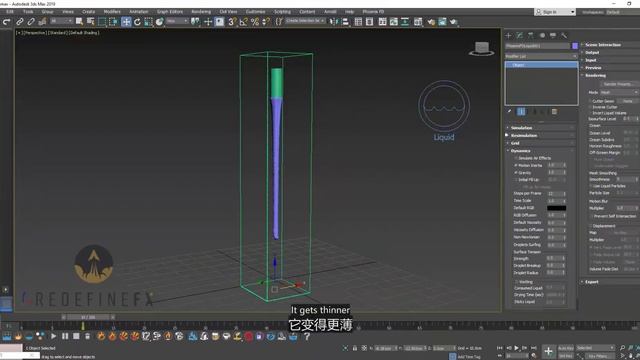Click the Select by Name icon
This screenshot has height=360, width=640.
coord(90,22)
